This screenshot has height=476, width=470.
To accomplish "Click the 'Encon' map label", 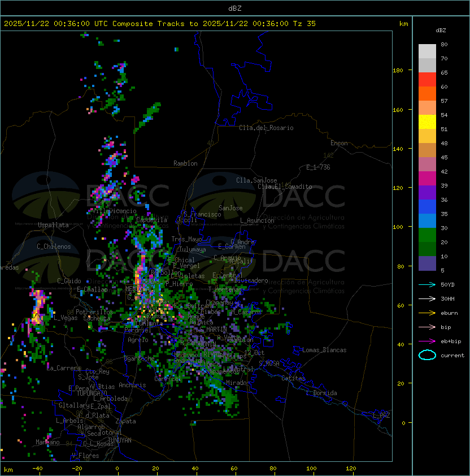I will point(339,143).
